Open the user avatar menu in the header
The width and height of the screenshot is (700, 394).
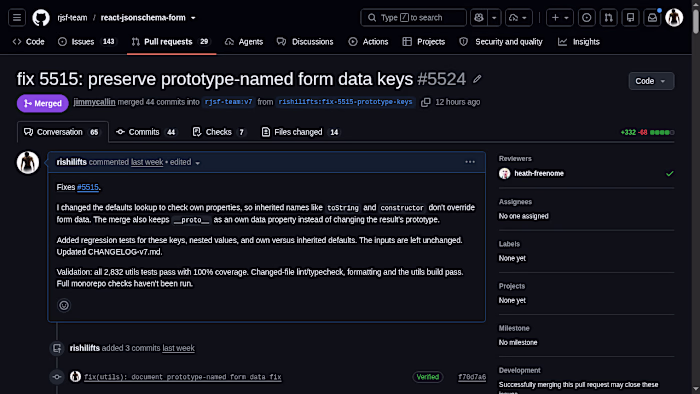tap(674, 18)
